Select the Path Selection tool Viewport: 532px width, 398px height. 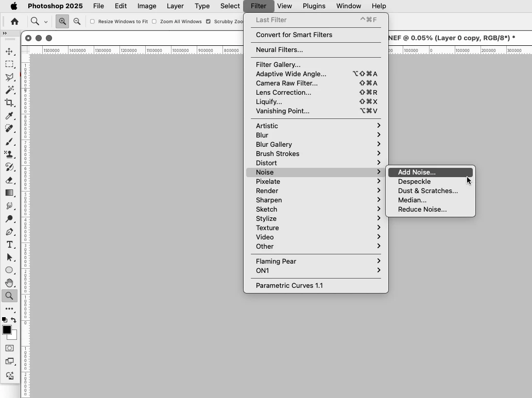point(9,257)
